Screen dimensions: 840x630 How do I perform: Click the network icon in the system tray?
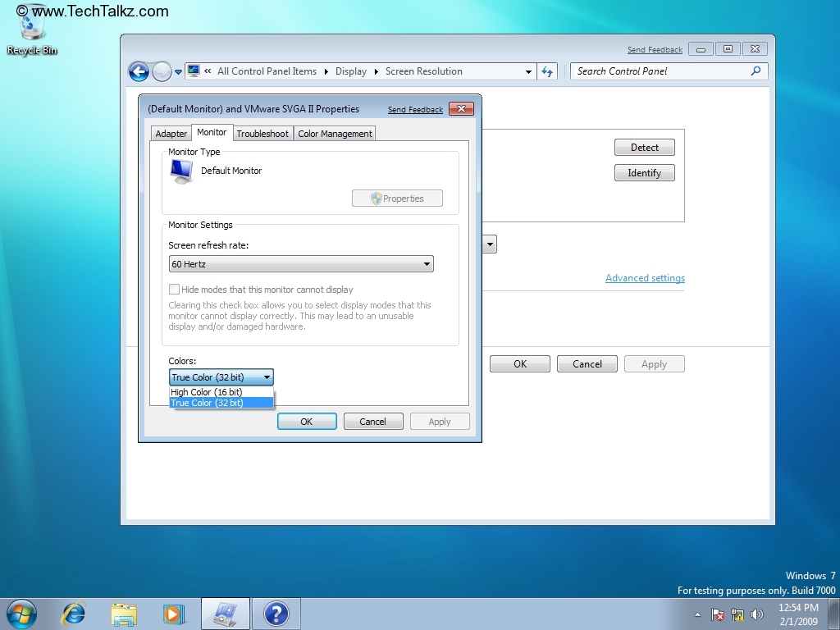coord(737,614)
